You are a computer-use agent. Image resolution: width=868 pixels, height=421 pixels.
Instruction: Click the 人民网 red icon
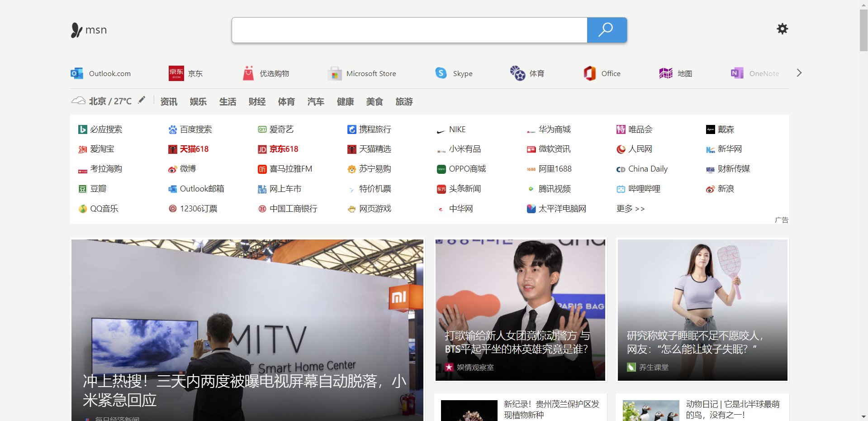click(621, 149)
